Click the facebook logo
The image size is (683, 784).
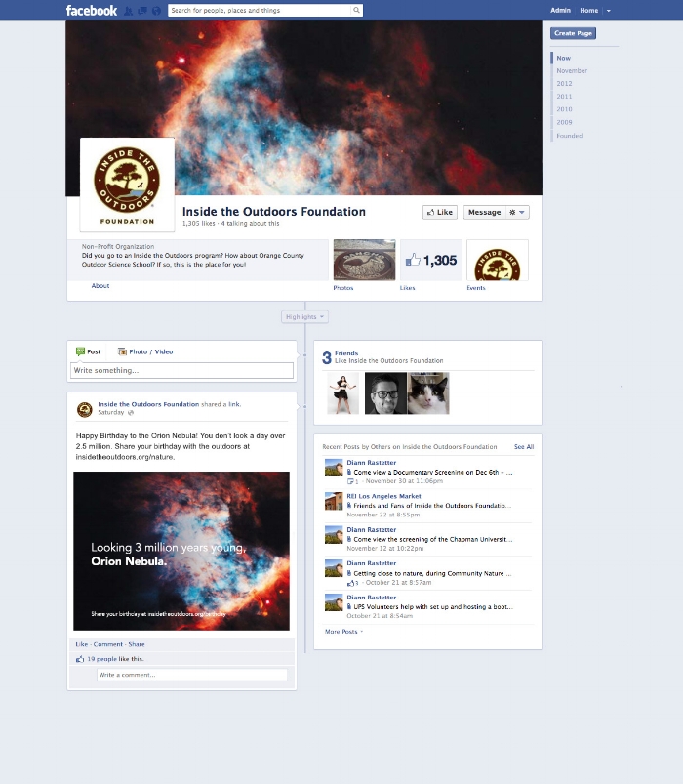coord(92,10)
